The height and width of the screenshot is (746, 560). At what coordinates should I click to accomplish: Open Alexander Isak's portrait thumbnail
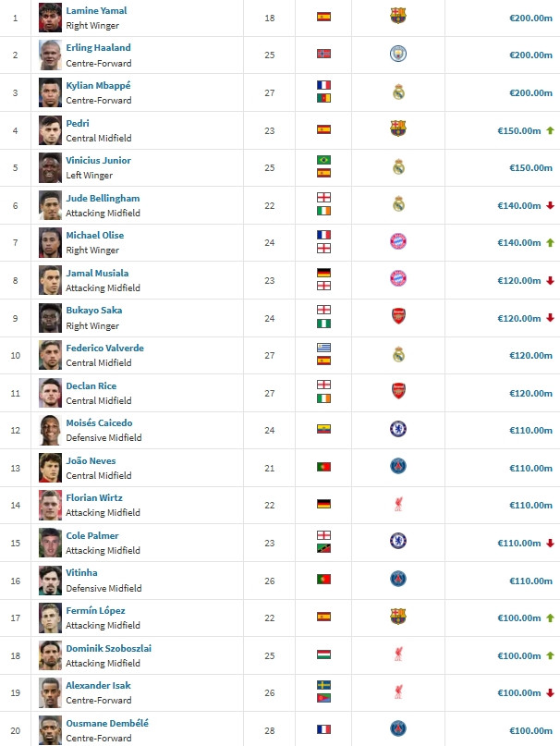coord(50,692)
